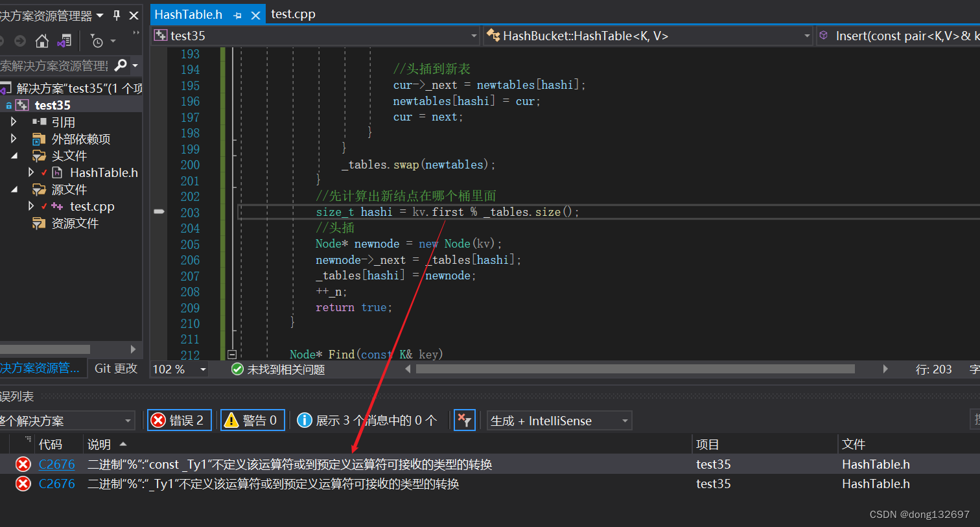Click the horizontal scrollbar left arrow
The height and width of the screenshot is (527, 980).
pos(408,369)
